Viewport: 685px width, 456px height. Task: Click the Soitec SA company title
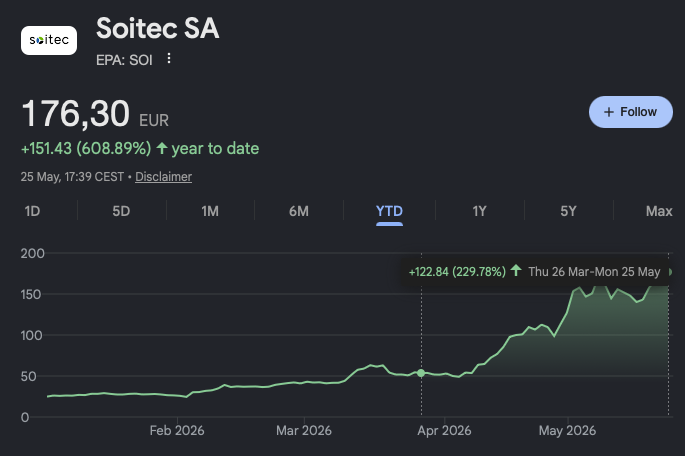(x=157, y=28)
